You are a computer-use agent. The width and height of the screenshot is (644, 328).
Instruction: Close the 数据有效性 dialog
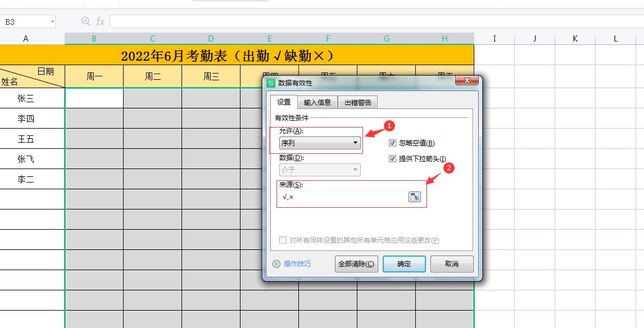(467, 80)
